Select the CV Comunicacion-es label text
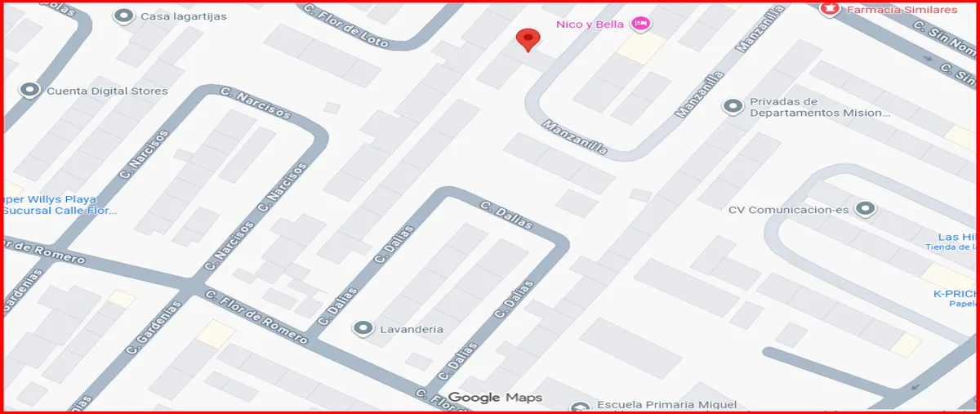980x414 pixels. pyautogui.click(x=789, y=210)
